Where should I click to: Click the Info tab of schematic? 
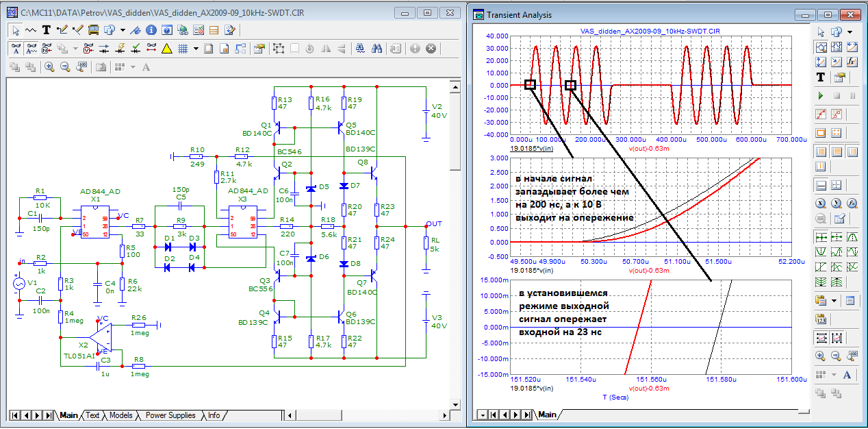click(214, 415)
